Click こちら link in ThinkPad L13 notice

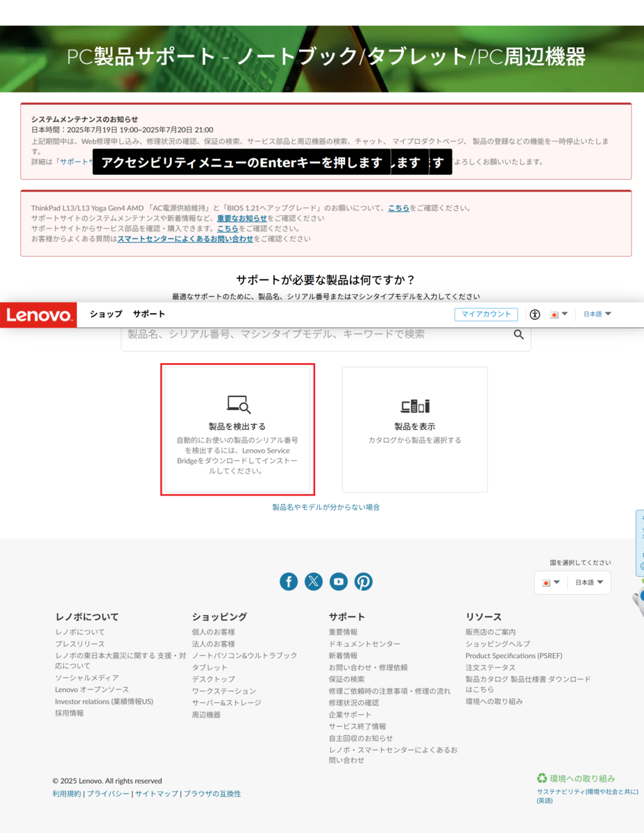pyautogui.click(x=398, y=208)
